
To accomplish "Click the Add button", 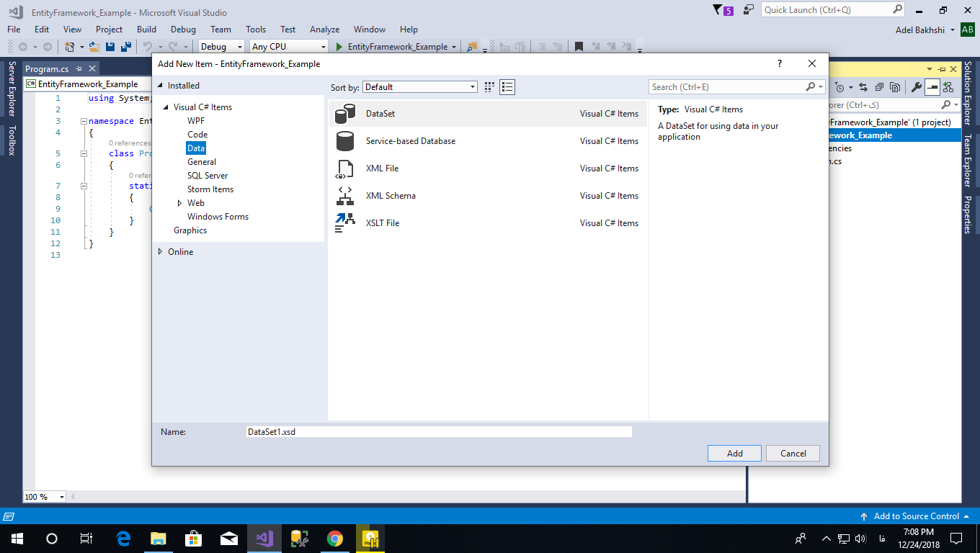I will (734, 453).
